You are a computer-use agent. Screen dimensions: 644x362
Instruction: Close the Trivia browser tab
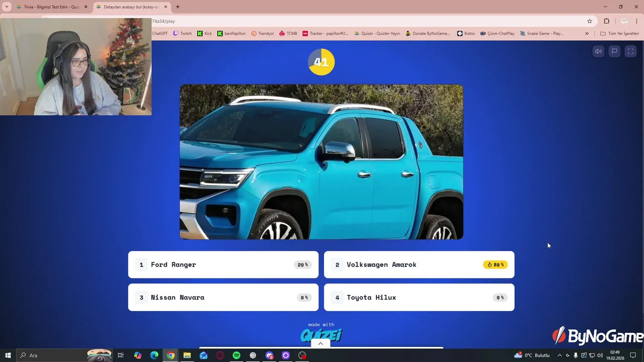click(x=86, y=7)
